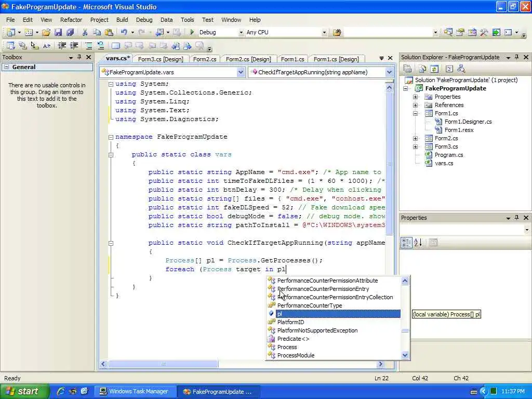Switch to the Form1.cs tab
This screenshot has height=399, width=532.
(292, 59)
